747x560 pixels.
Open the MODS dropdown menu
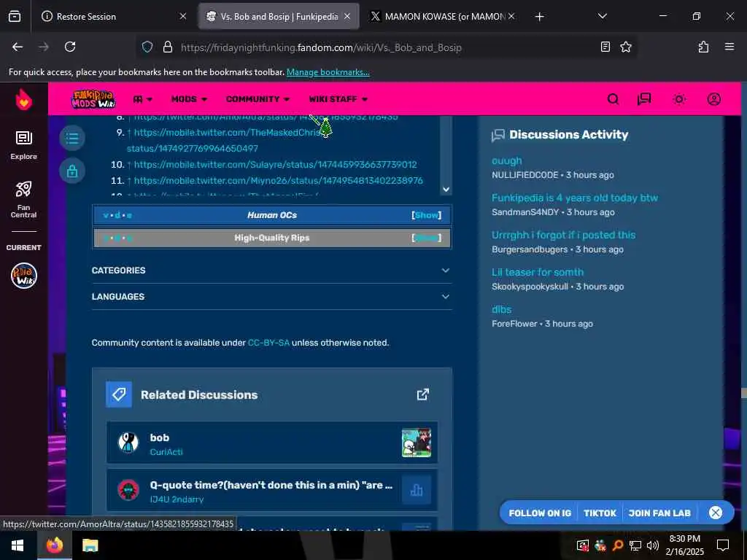click(x=189, y=99)
